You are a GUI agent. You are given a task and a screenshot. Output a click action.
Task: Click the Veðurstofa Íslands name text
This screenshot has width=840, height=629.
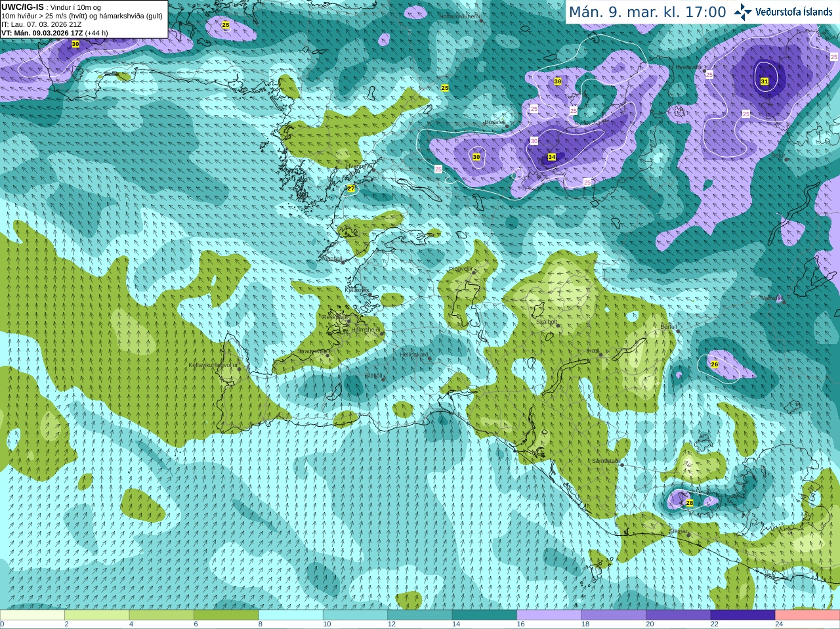[x=794, y=12]
